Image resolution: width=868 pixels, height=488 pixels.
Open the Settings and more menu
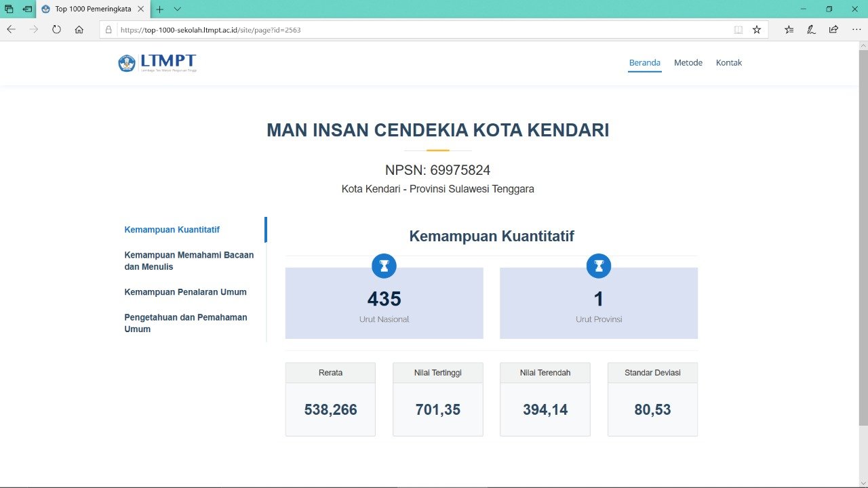pos(856,29)
